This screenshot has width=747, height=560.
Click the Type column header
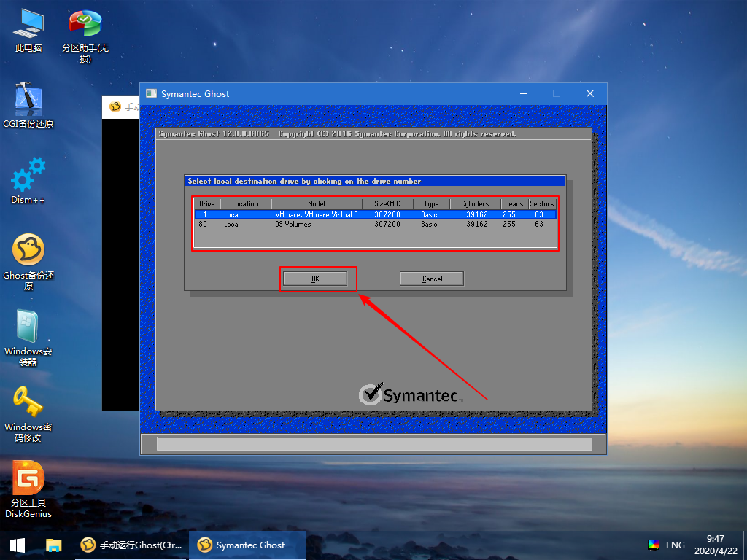tap(431, 204)
